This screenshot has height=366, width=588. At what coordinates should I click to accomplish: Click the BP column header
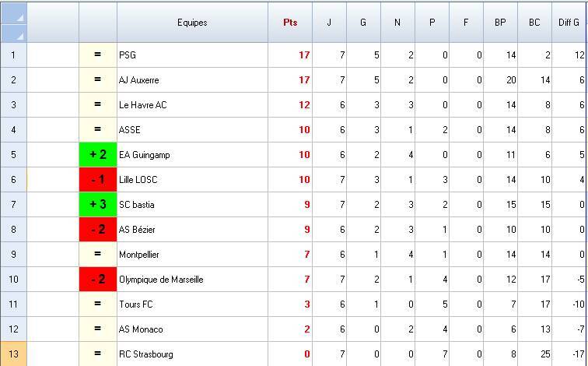pyautogui.click(x=500, y=23)
